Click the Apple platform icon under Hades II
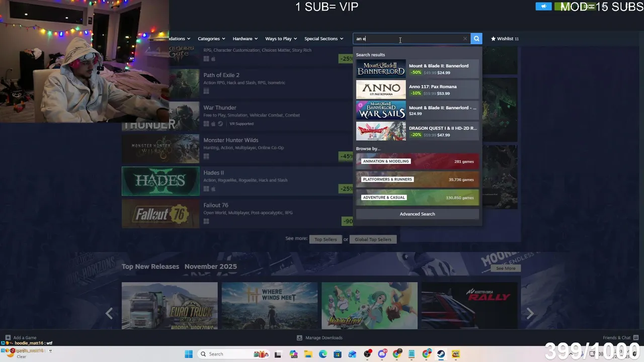 pos(213,189)
